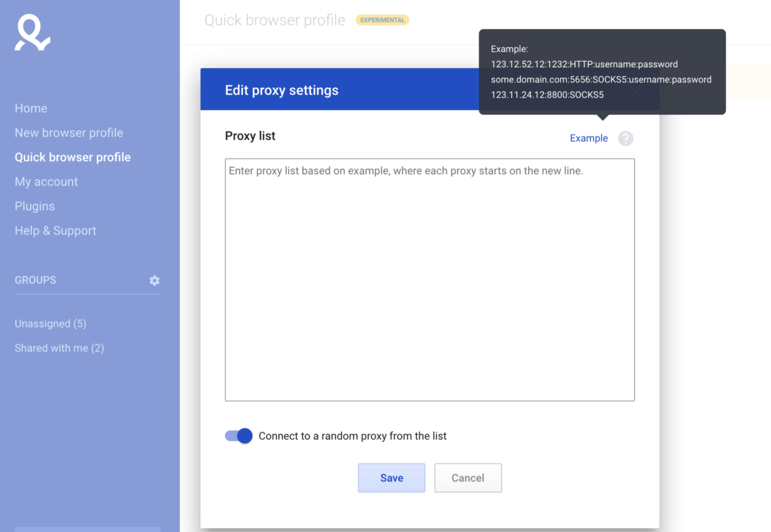Select Shared with me (2) group
The image size is (771, 532).
pyautogui.click(x=60, y=348)
